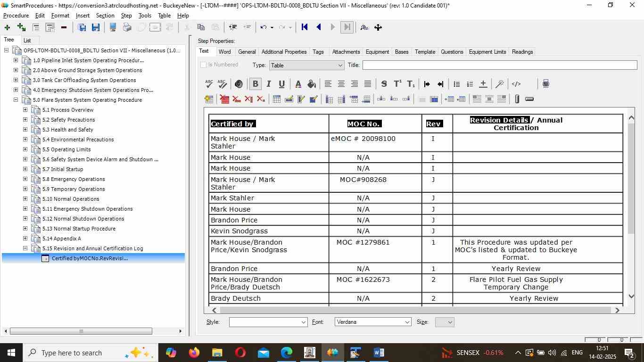Screen dimensions: 644x362
Task: Toggle align text left
Action: click(328, 84)
